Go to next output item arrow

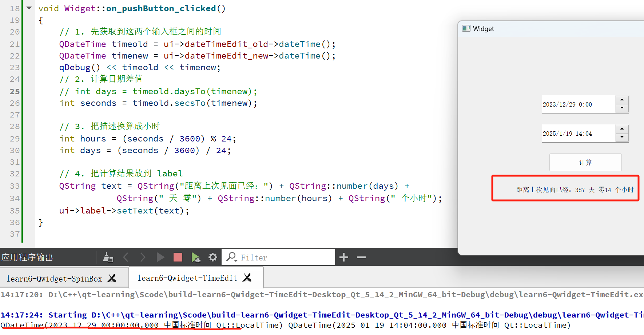point(143,257)
